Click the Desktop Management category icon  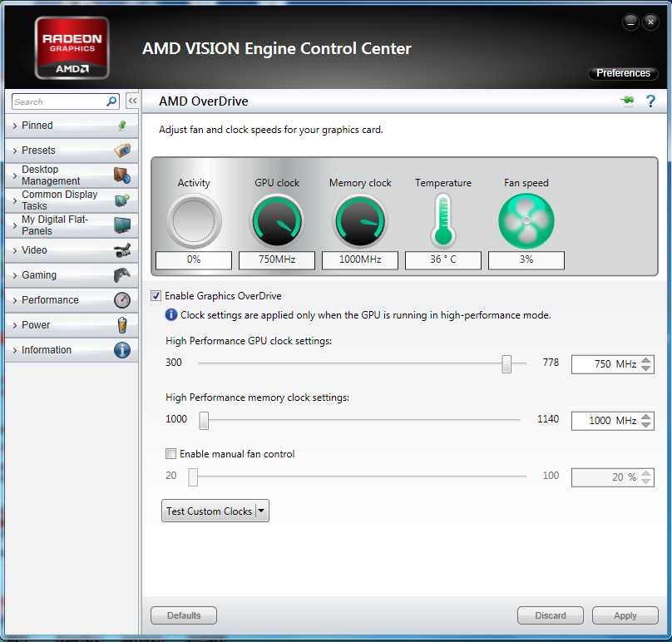122,175
